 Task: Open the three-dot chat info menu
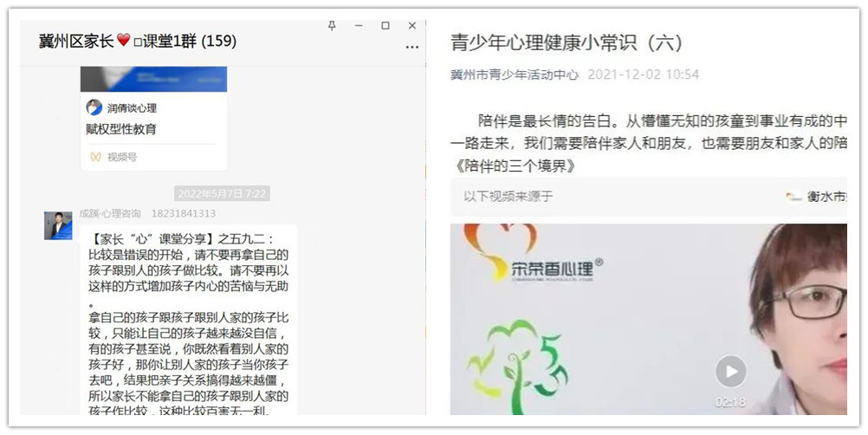(x=411, y=46)
